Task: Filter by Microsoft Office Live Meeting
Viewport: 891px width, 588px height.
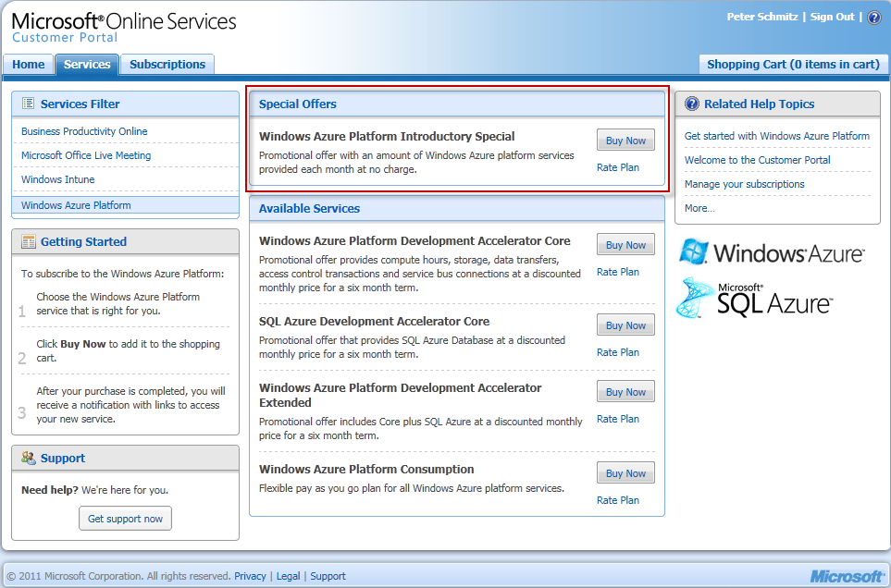Action: [86, 155]
